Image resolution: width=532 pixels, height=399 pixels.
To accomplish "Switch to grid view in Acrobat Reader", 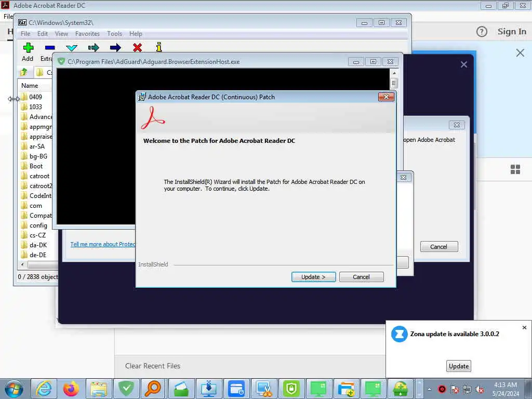I will [515, 169].
